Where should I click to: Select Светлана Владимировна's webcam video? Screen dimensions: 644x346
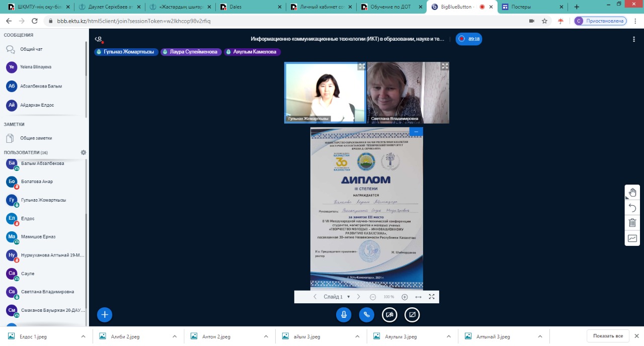[x=408, y=93]
